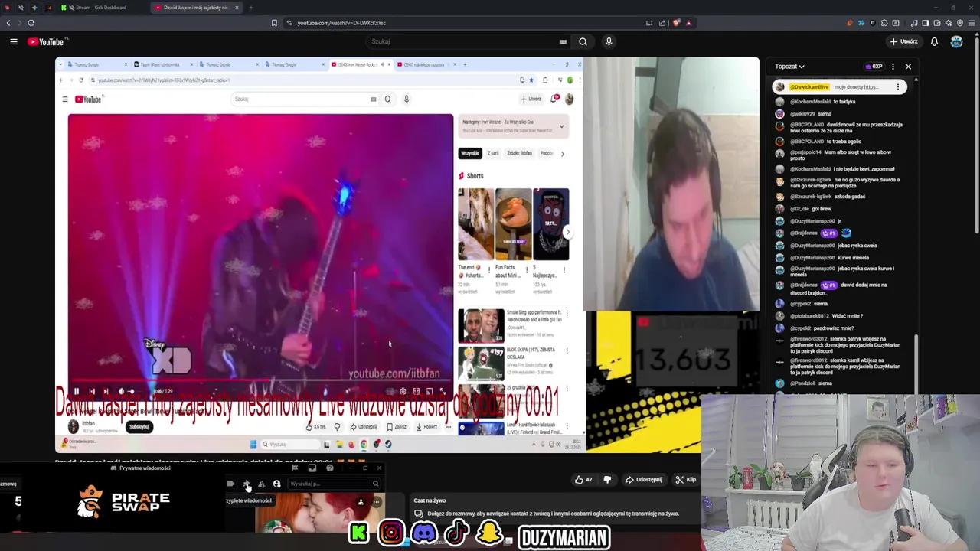The height and width of the screenshot is (551, 980).
Task: Open the Discord inbox icon
Action: [312, 468]
